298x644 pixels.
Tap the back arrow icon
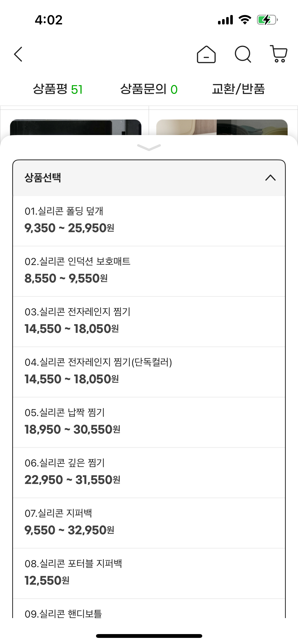[18, 54]
